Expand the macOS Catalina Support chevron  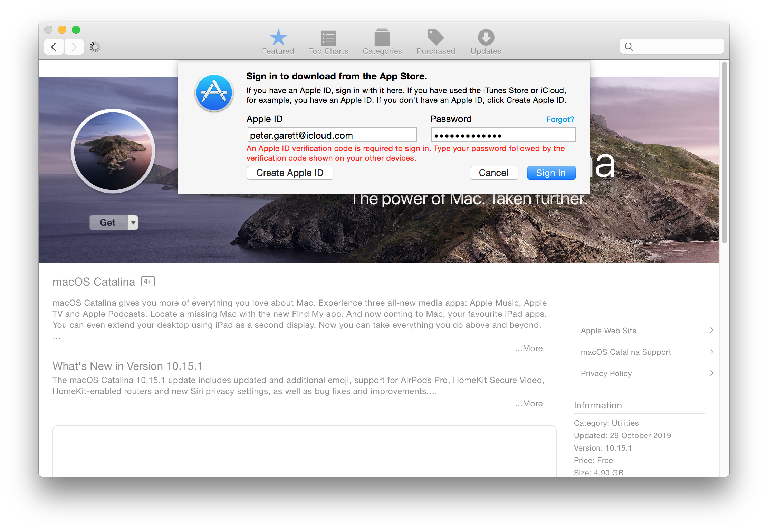[x=711, y=352]
